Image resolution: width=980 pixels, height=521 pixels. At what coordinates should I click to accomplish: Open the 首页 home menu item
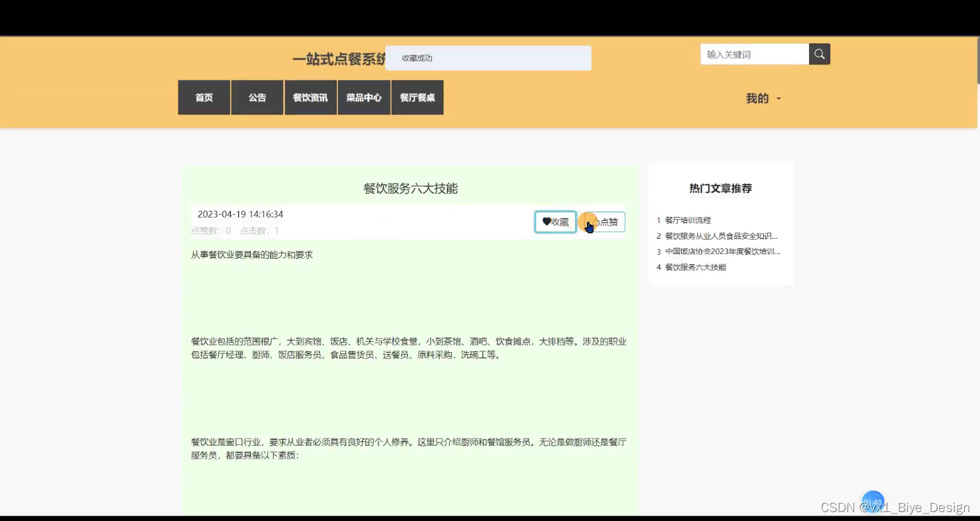204,97
